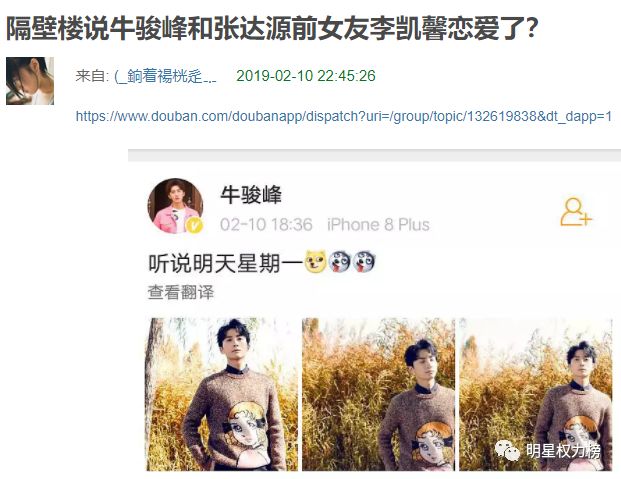Click the first husky emoji

tap(339, 261)
